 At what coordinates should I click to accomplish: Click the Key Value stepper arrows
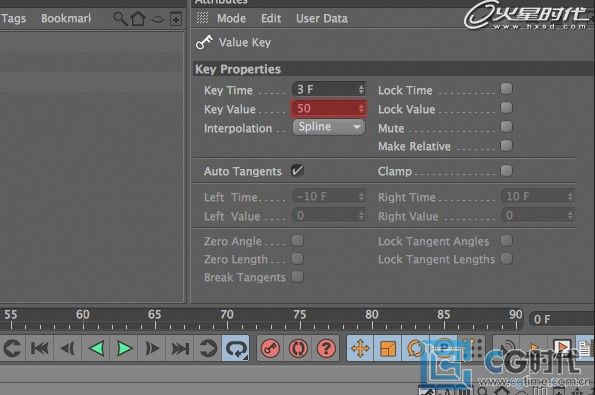coord(361,109)
